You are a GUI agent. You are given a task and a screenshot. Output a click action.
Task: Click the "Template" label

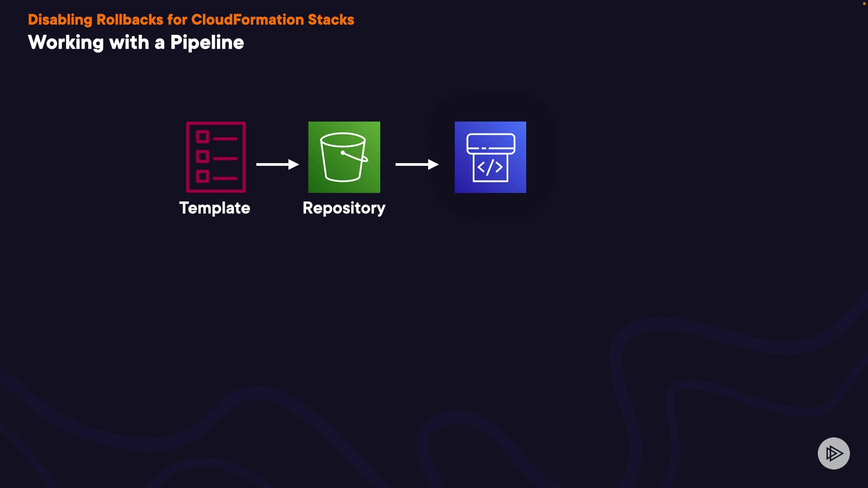pos(214,208)
